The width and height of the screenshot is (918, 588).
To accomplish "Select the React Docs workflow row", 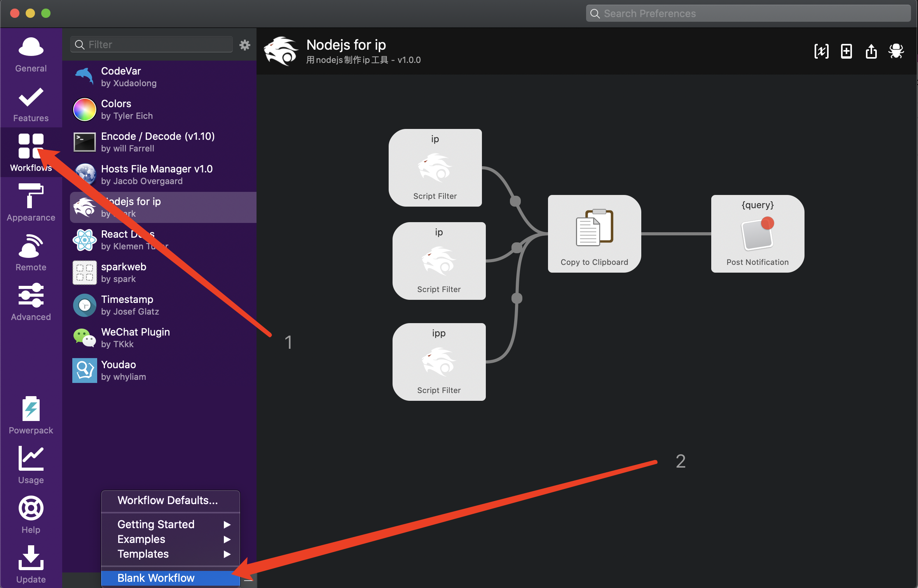I will [163, 240].
